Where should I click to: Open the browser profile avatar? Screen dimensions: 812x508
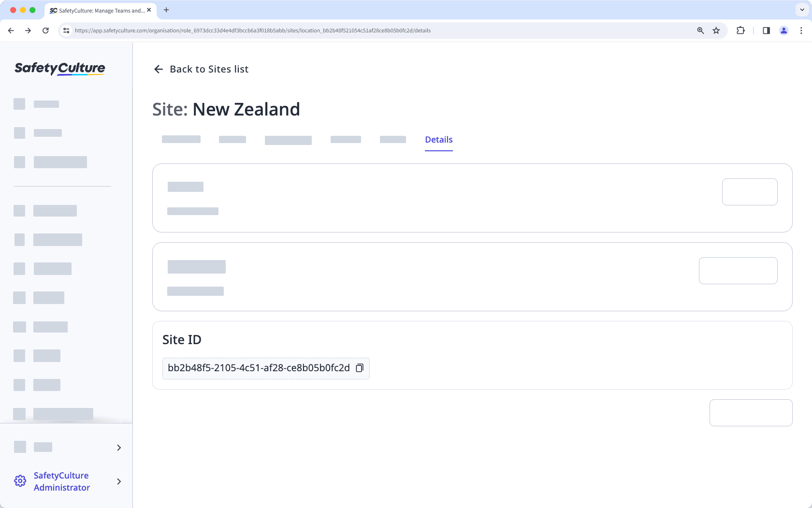pyautogui.click(x=784, y=30)
